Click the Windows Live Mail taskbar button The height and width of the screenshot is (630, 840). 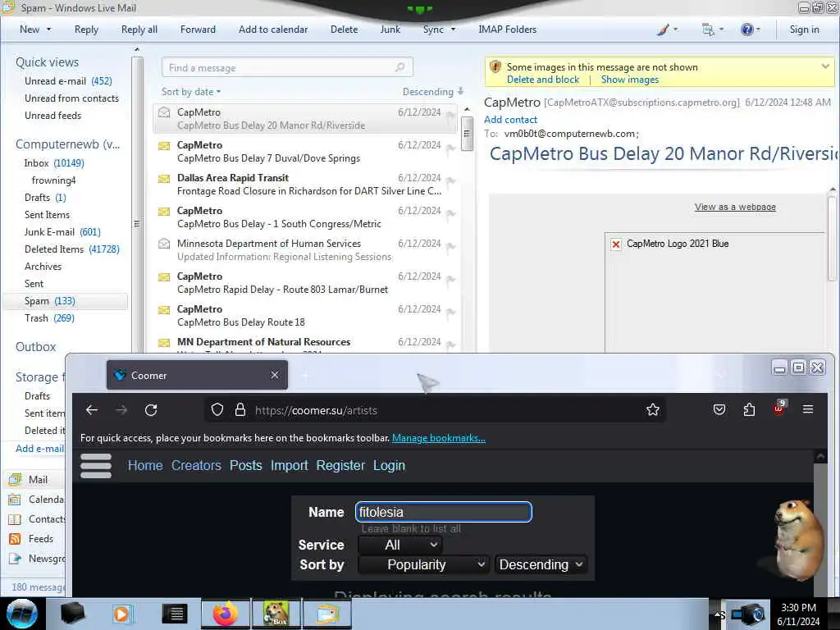pyautogui.click(x=327, y=614)
